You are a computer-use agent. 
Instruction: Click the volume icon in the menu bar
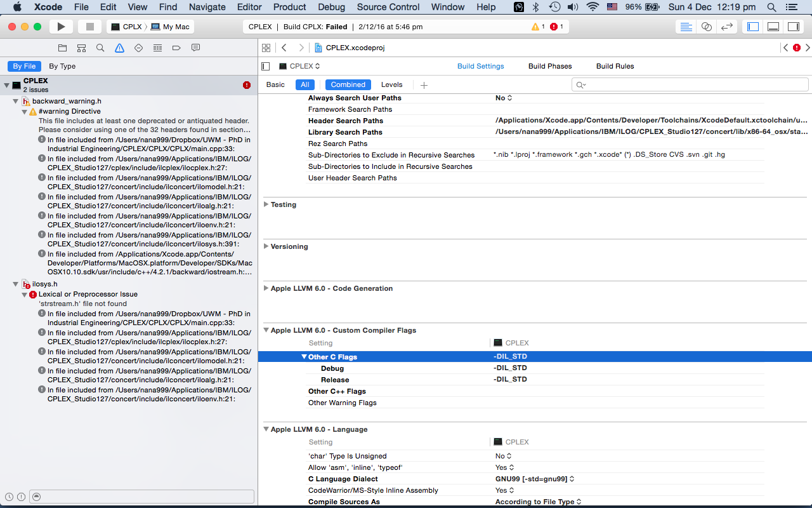click(x=573, y=7)
